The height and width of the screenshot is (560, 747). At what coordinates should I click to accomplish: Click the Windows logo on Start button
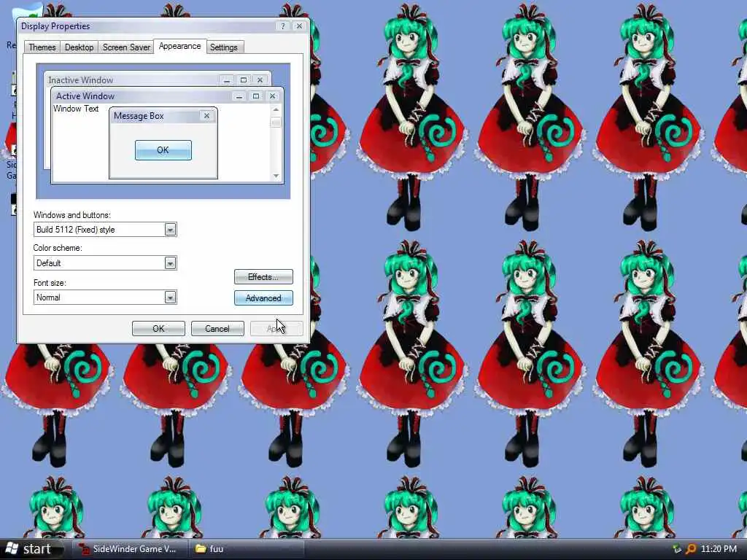pos(12,548)
